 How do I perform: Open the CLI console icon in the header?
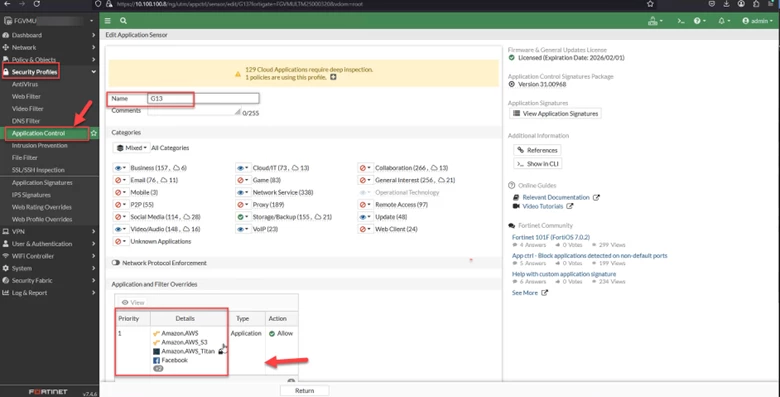682,21
